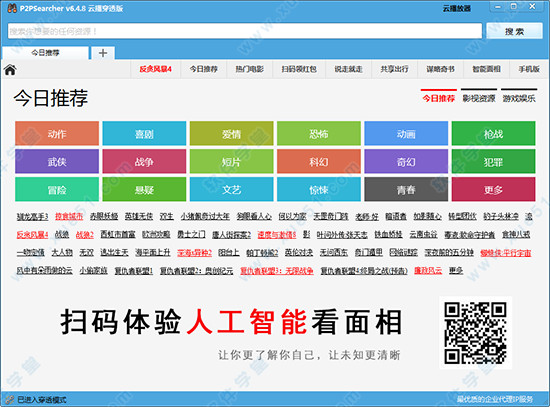Click the P2PSearcher app icon in the title bar
Viewport: 550px width, 407px height.
(x=12, y=8)
